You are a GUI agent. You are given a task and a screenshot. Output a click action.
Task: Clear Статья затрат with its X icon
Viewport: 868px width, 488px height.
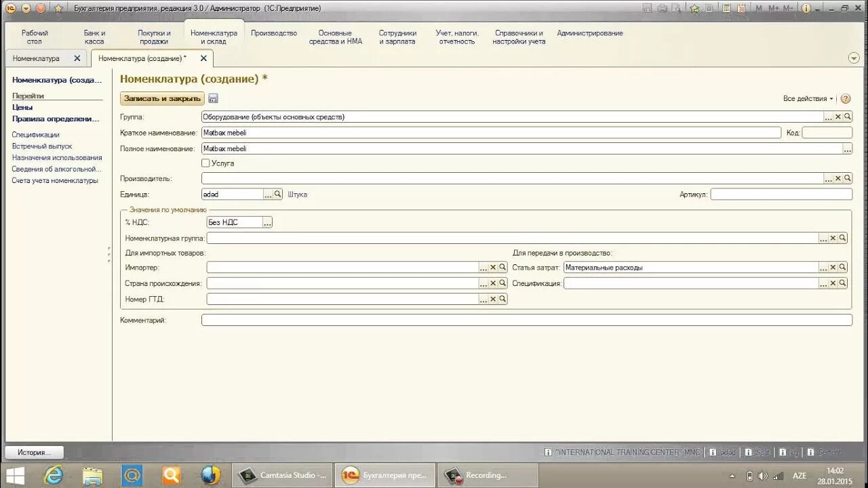pos(833,267)
